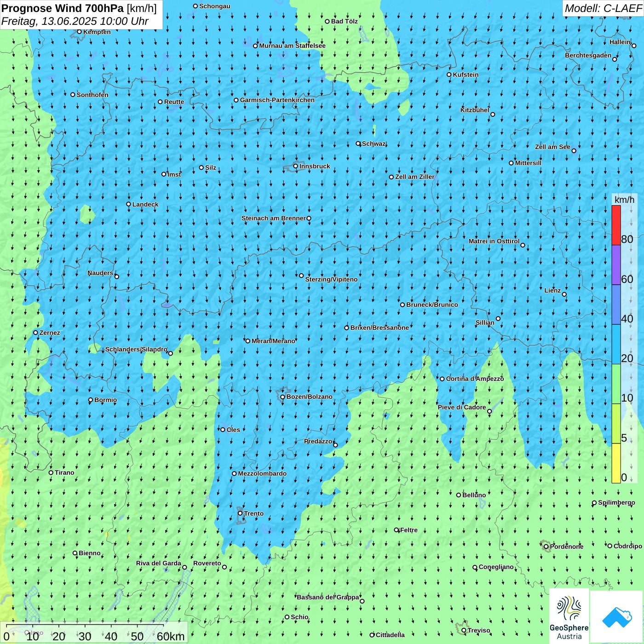Click the Pieve di Cadore label

coord(462,407)
